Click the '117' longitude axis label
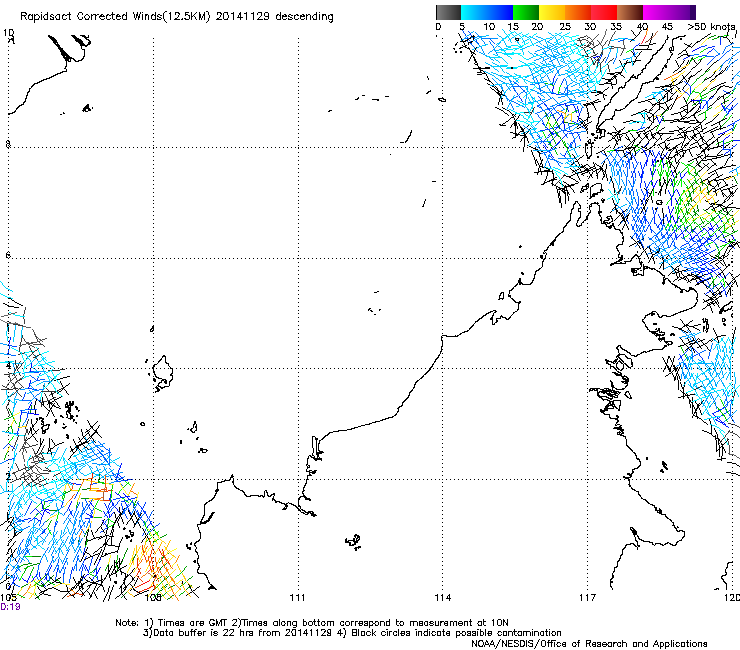The image size is (740, 650). pos(588,598)
